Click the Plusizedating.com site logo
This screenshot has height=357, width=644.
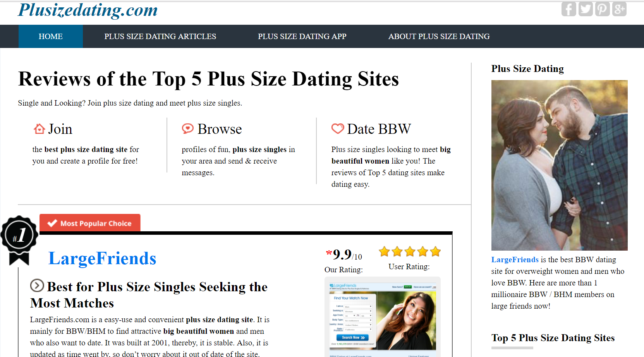coord(88,10)
